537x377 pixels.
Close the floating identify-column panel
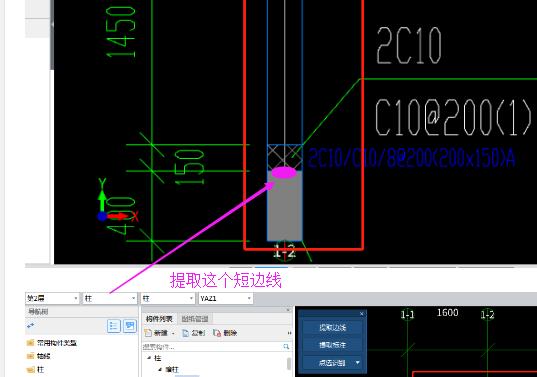362,314
